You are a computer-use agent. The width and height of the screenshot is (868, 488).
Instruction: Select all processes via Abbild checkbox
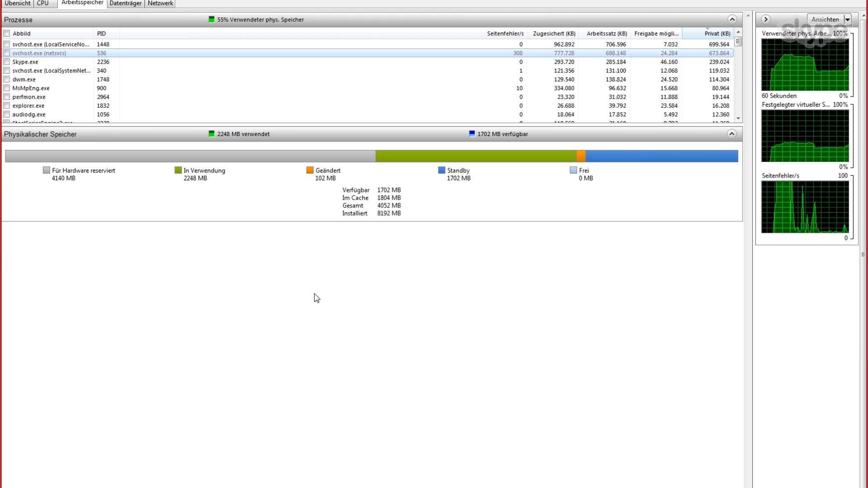[x=7, y=33]
